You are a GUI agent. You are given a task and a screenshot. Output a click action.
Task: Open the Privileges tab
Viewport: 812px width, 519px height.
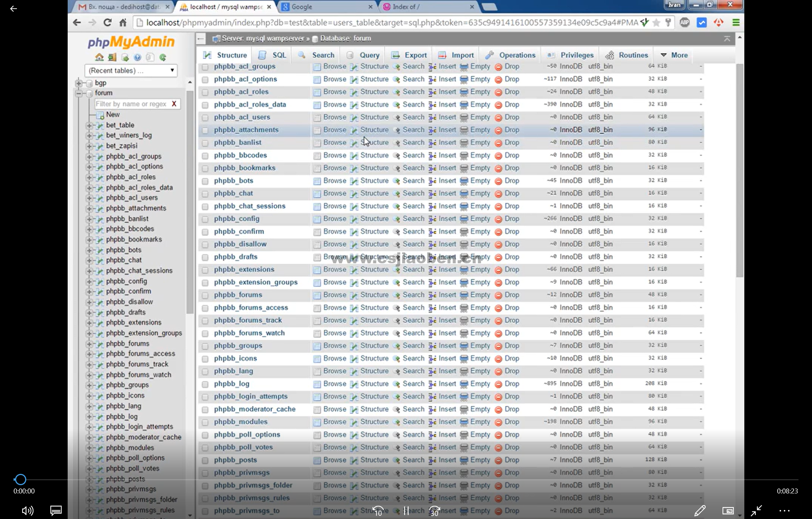[570, 55]
